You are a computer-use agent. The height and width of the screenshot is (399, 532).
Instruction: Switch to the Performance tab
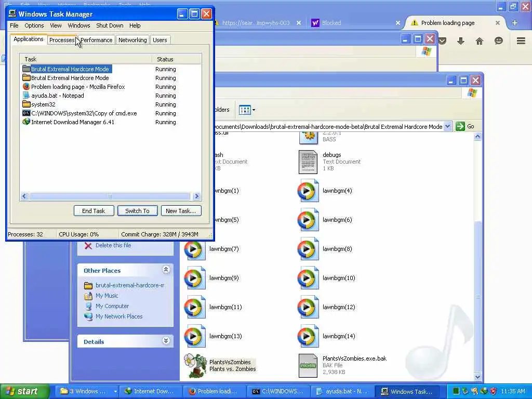[x=96, y=40]
